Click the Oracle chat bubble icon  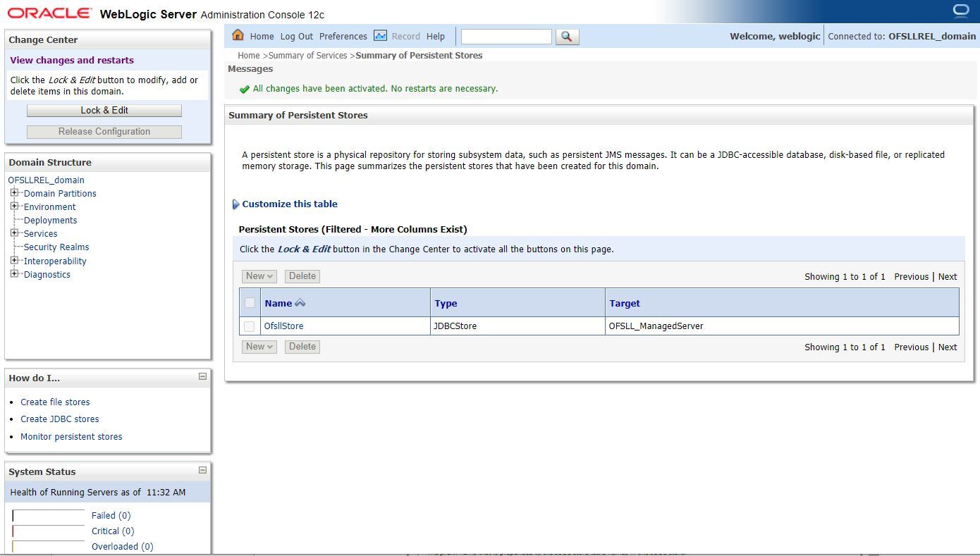pos(961,11)
